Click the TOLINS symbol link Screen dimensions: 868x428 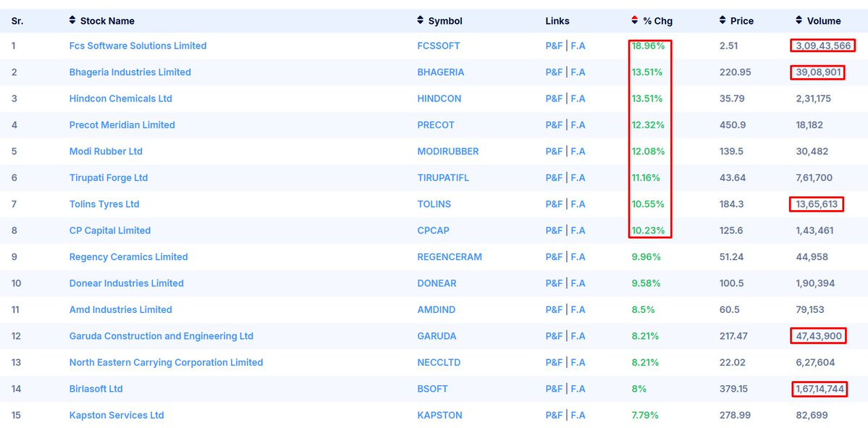pos(434,204)
